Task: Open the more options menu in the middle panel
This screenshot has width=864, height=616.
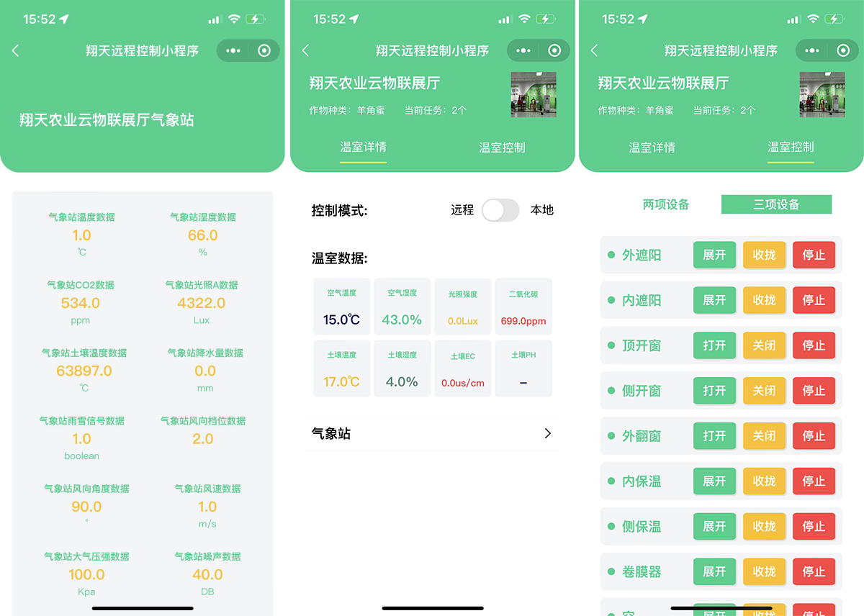Action: pyautogui.click(x=523, y=50)
